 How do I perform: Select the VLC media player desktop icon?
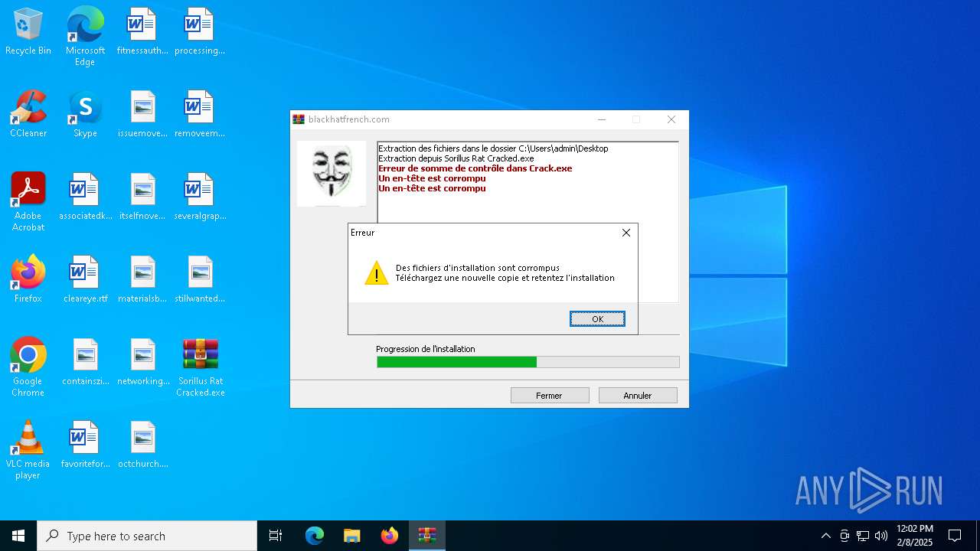pyautogui.click(x=28, y=449)
